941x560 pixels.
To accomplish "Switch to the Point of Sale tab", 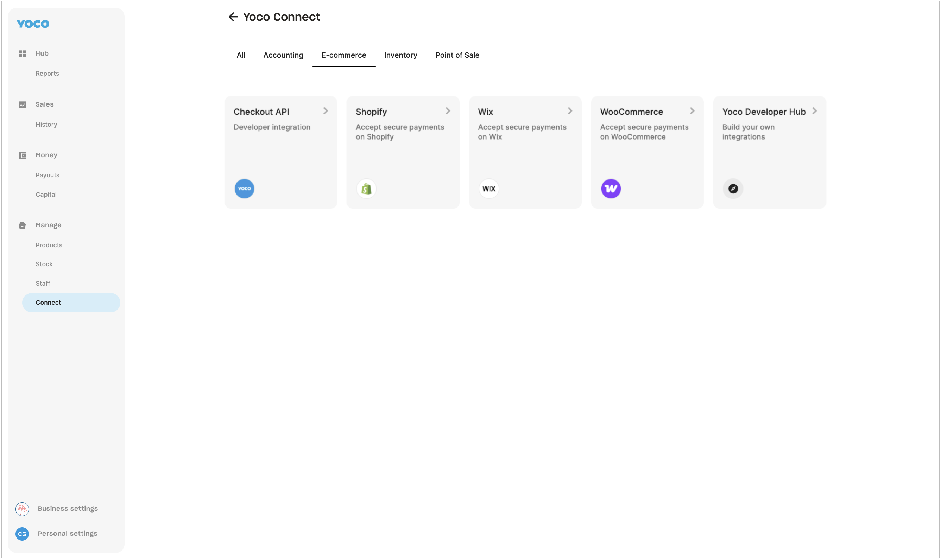I will pos(457,55).
